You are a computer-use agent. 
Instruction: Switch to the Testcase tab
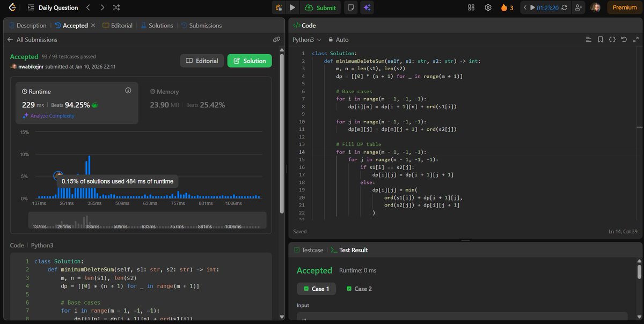click(308, 250)
